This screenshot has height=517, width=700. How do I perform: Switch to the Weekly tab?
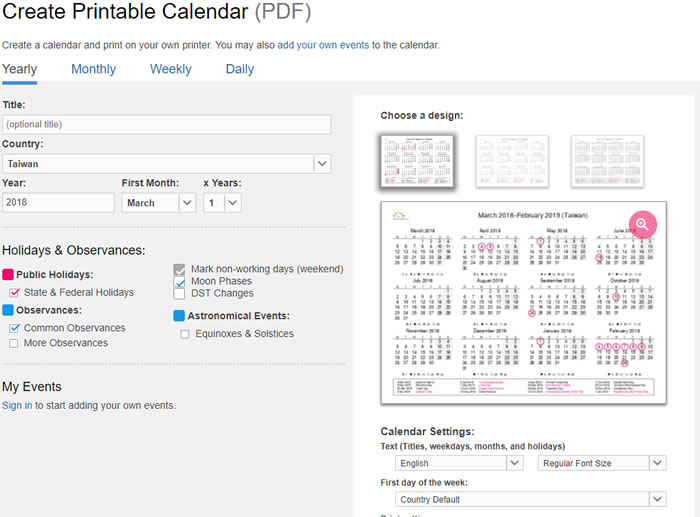[171, 69]
